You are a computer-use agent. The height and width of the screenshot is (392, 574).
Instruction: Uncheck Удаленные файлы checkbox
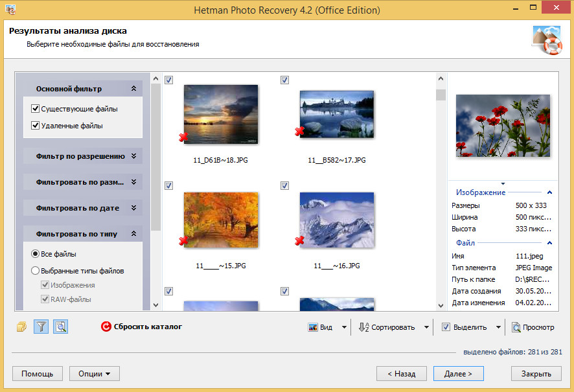pyautogui.click(x=36, y=126)
